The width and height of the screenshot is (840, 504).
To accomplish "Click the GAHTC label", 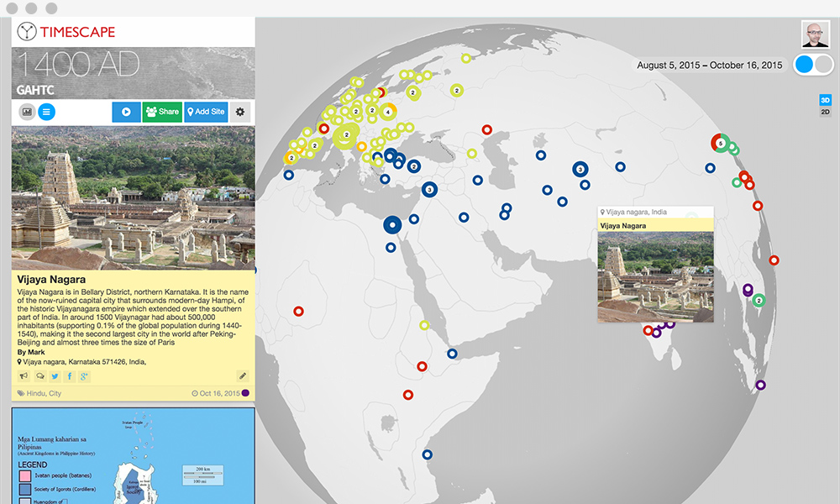I will [x=35, y=90].
